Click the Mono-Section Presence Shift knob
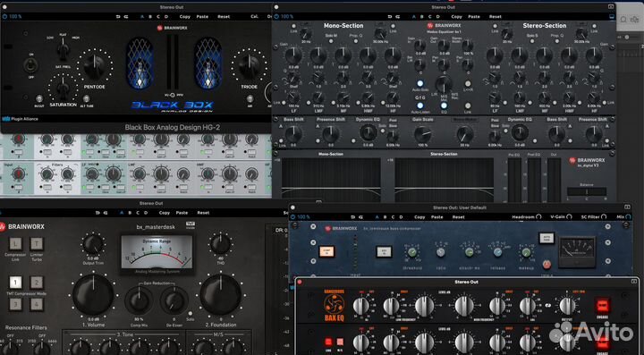This screenshot has height=355, width=644. tap(331, 134)
